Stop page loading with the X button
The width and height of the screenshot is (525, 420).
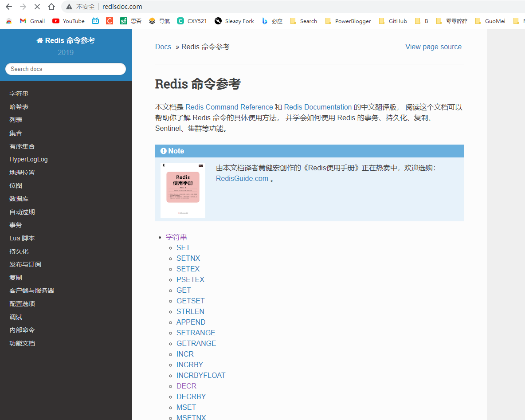[37, 7]
